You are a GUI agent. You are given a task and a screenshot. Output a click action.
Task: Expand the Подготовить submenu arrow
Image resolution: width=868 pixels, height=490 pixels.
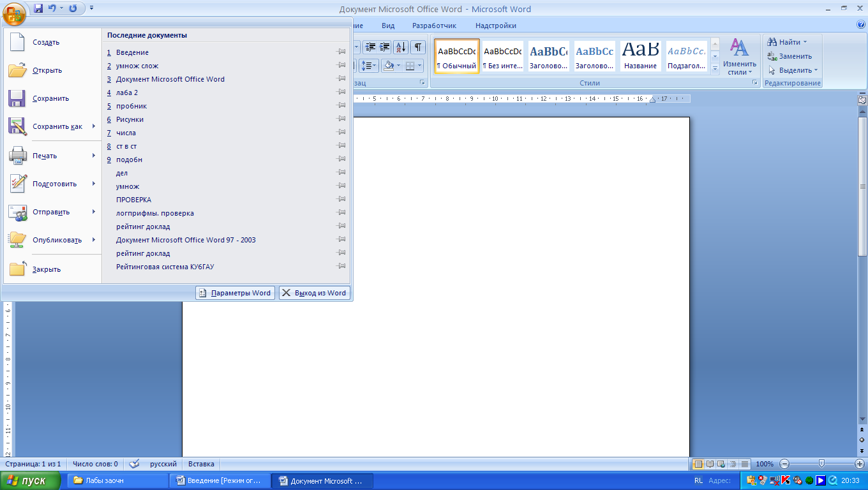point(94,184)
